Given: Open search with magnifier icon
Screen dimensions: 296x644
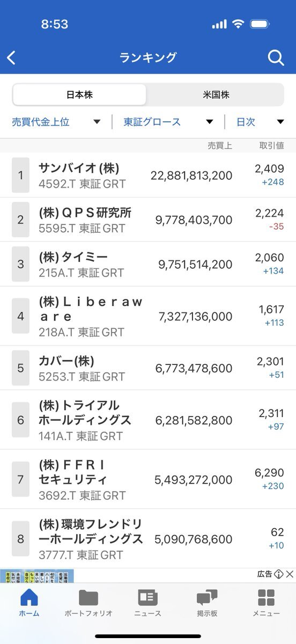Looking at the screenshot, I should click(x=276, y=58).
